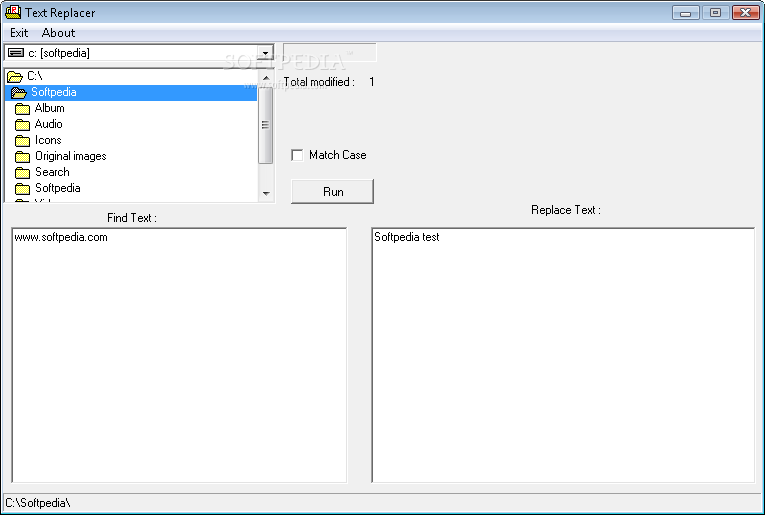Click inside the Find Text input box

click(x=179, y=355)
